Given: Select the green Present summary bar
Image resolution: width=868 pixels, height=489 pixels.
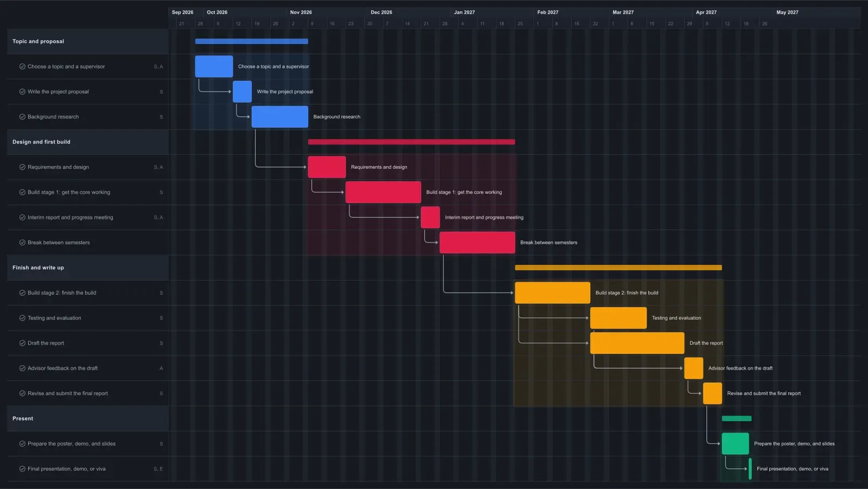Looking at the screenshot, I should coord(737,418).
